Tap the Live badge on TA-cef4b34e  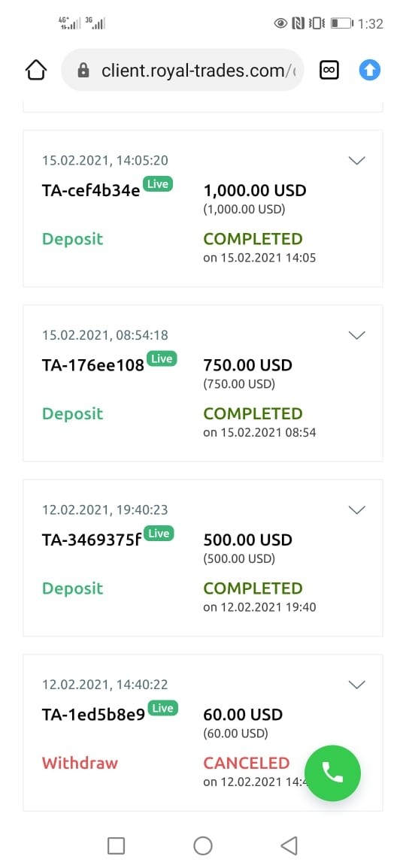coord(158,184)
